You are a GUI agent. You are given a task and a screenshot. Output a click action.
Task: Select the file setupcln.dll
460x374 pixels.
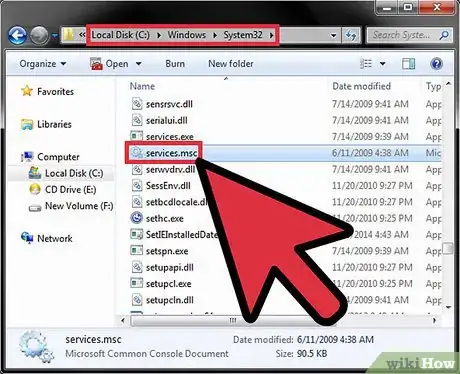coord(170,300)
